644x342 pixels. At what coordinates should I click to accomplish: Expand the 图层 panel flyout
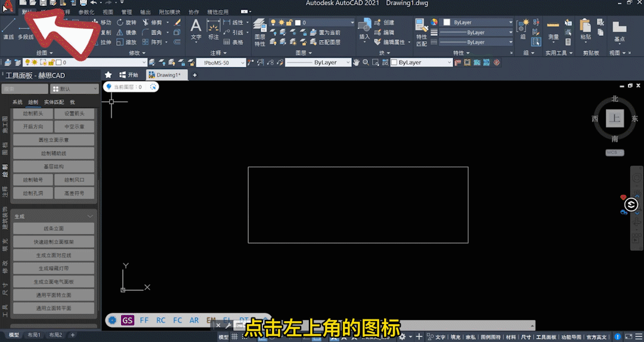point(304,53)
